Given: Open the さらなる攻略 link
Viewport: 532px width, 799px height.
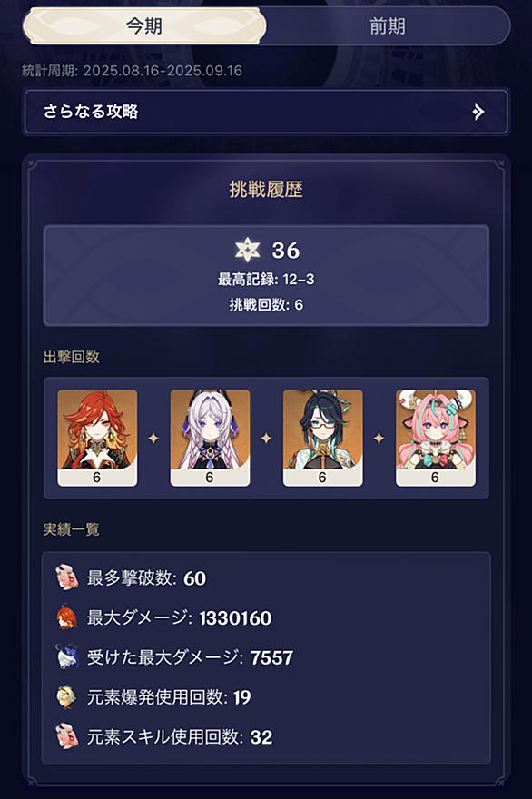Looking at the screenshot, I should click(266, 112).
